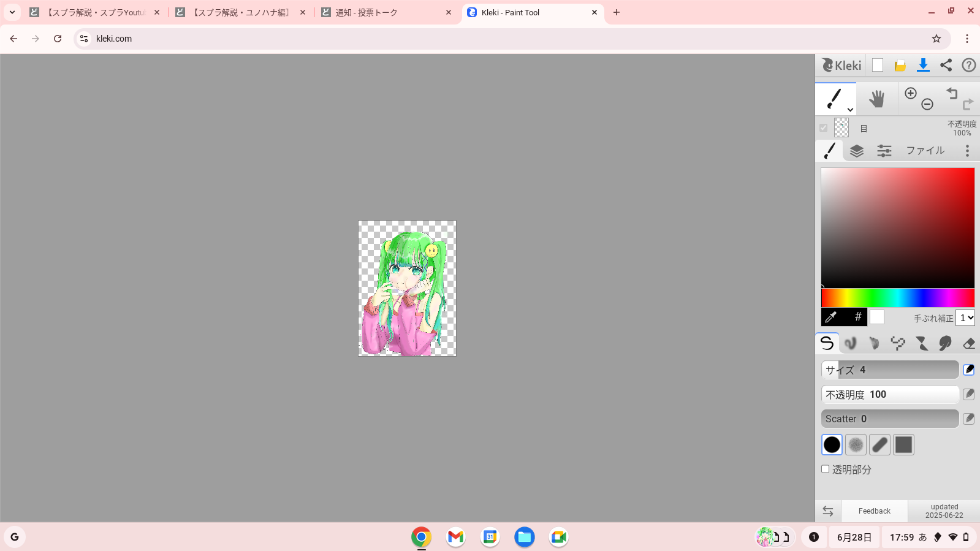
Task: Download the image with the blue arrow
Action: [x=923, y=65]
